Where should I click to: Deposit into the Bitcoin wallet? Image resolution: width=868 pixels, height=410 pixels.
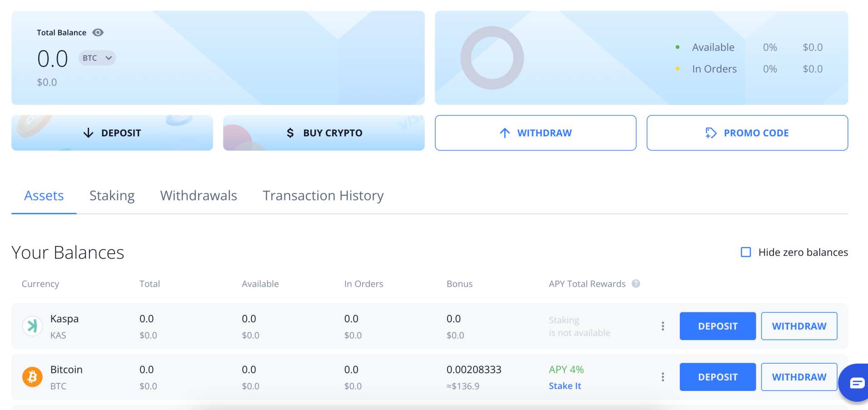(x=718, y=377)
